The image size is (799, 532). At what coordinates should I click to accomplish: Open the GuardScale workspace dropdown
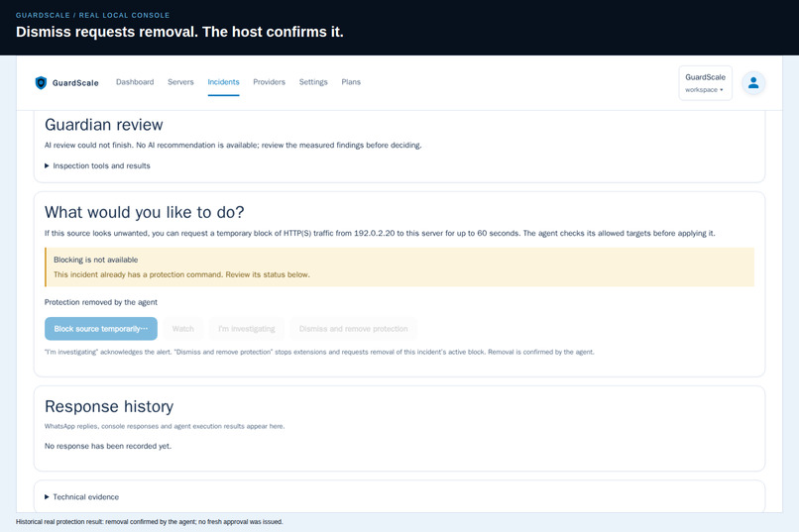(705, 83)
